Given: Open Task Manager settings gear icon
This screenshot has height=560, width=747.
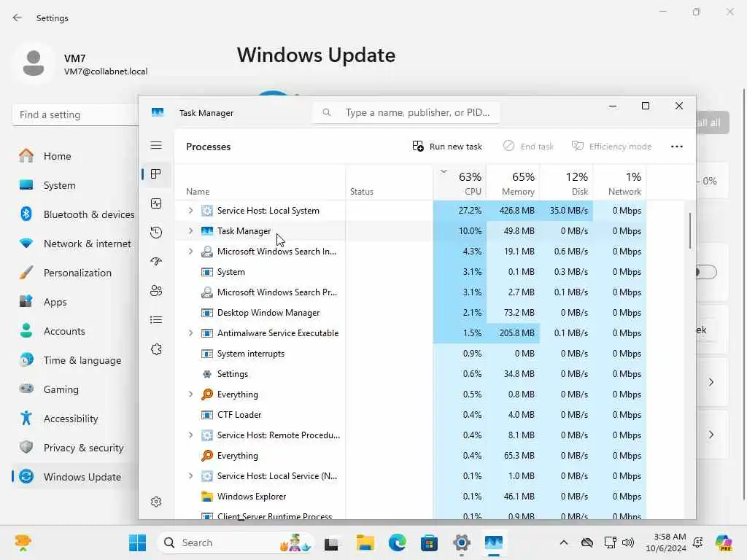Looking at the screenshot, I should coord(156,502).
